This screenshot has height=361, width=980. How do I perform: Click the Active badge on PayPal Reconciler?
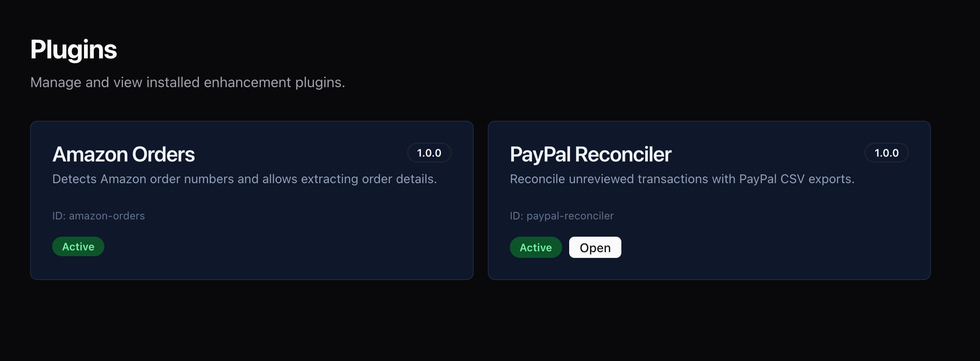(x=536, y=248)
